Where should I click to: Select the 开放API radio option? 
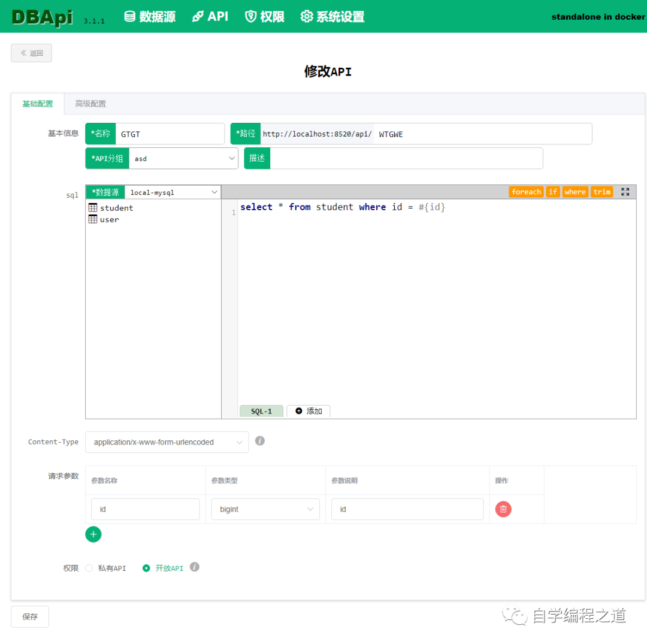(146, 568)
